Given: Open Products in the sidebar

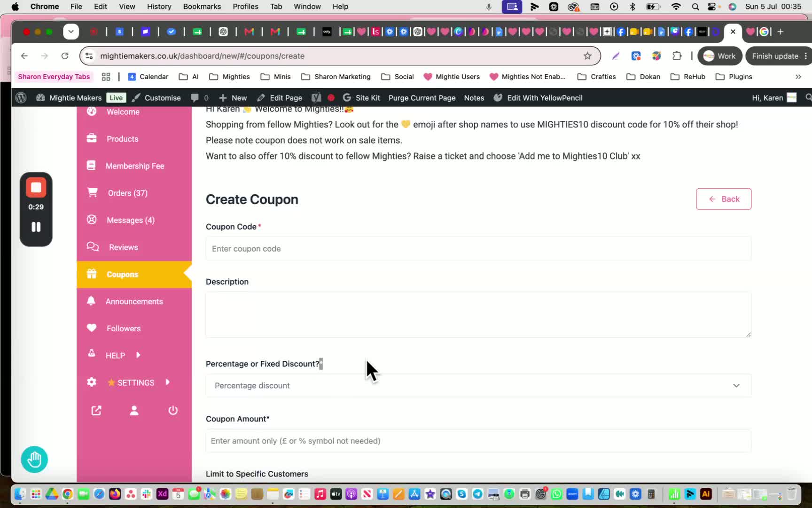Looking at the screenshot, I should [x=122, y=139].
